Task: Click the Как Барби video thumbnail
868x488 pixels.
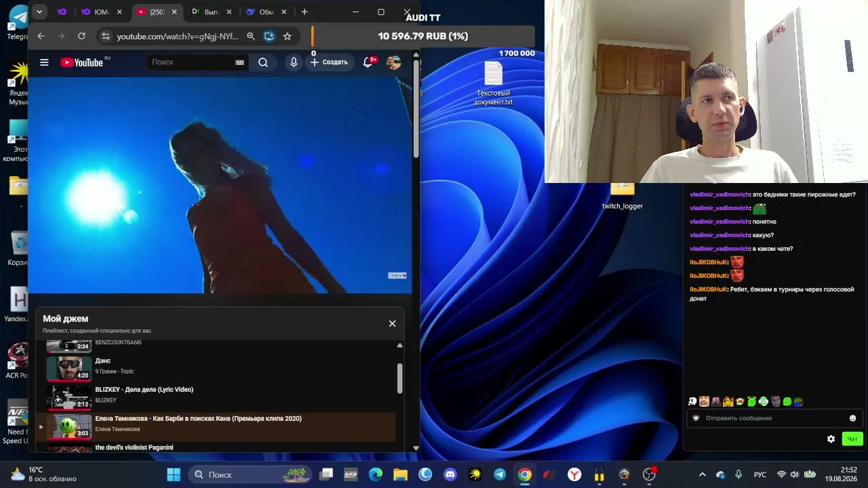Action: point(68,426)
